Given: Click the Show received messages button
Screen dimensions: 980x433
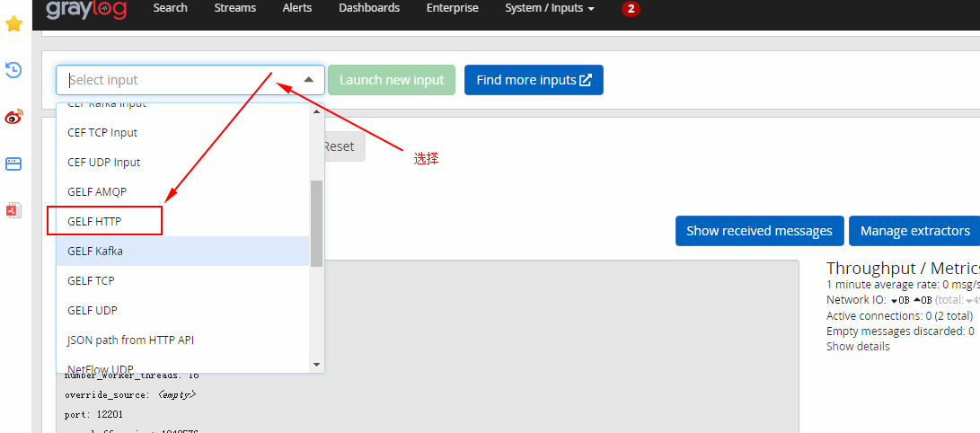Looking at the screenshot, I should (x=759, y=231).
